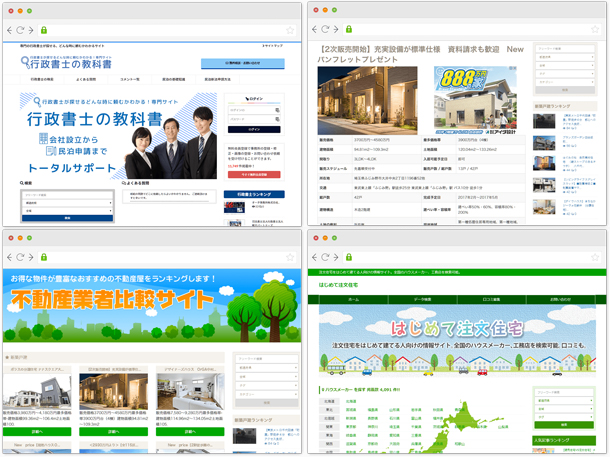The height and width of the screenshot is (457, 610).
Task: Open first sidebar dropdown in 2次販売開始 window
Action: pyautogui.click(x=565, y=57)
